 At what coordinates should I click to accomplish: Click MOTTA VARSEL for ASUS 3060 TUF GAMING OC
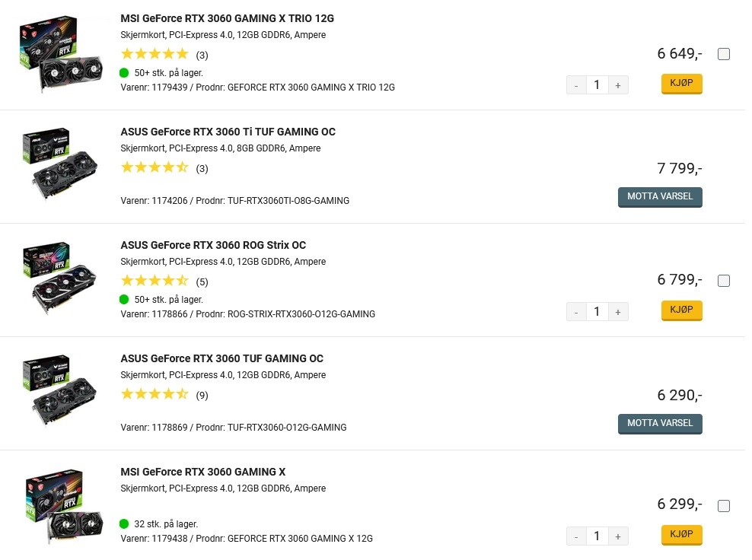(x=660, y=424)
